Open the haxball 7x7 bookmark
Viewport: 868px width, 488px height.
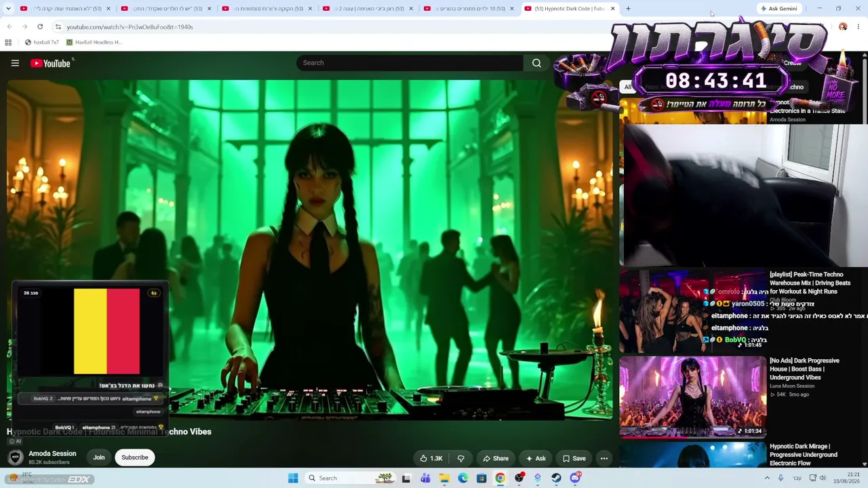(41, 42)
